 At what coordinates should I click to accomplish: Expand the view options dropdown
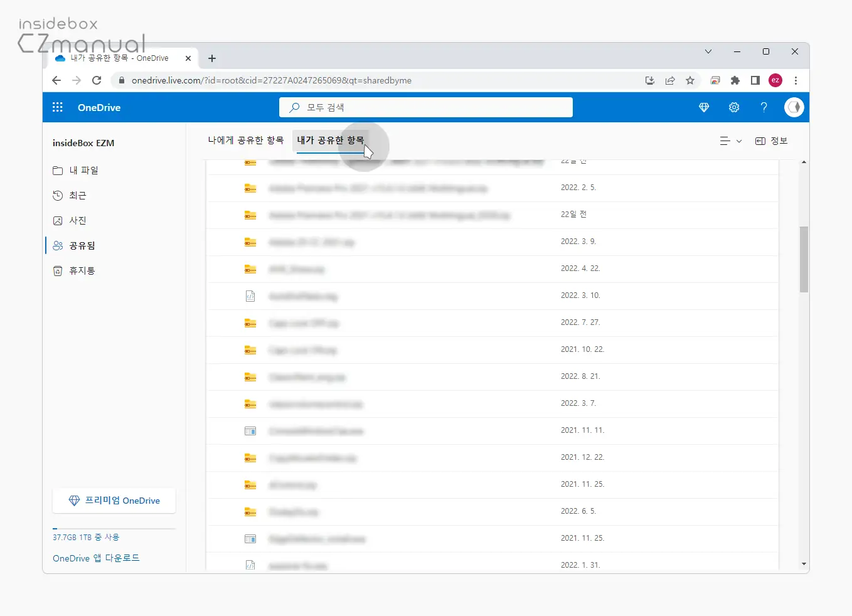pos(731,141)
